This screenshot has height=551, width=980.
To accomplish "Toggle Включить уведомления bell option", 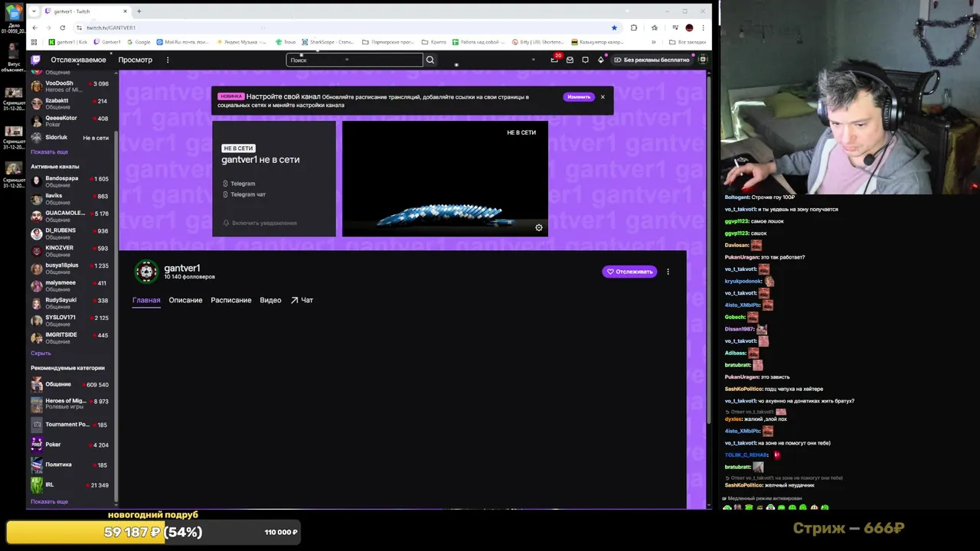I will (260, 223).
